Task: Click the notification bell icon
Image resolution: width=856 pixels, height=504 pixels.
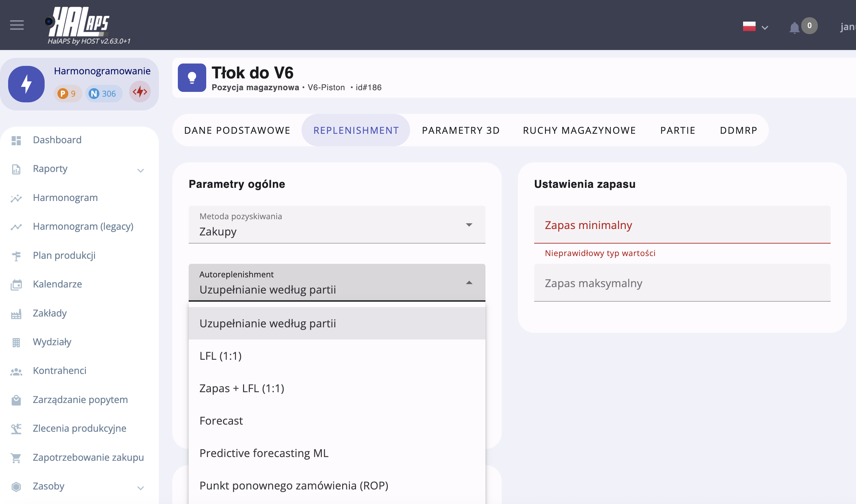Action: (794, 27)
